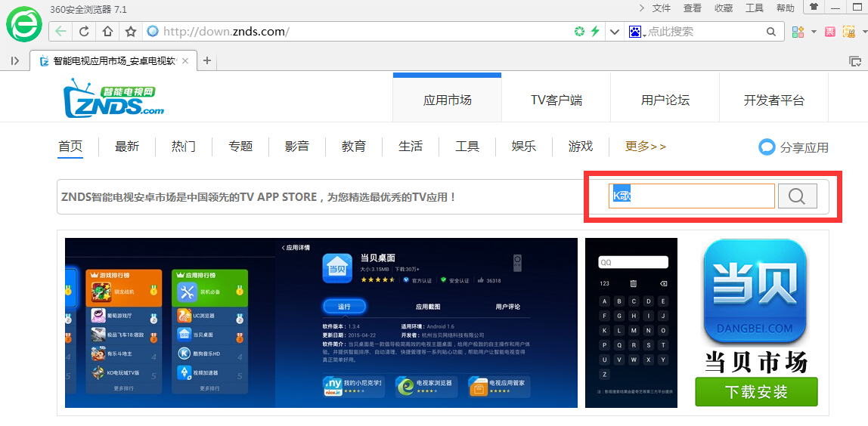Click the green aperture mode icon
The width and height of the screenshot is (868, 426).
point(579,32)
